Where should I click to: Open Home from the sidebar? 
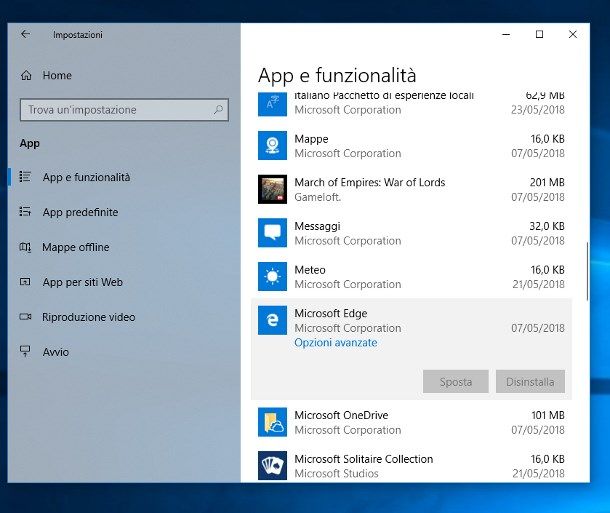click(x=57, y=75)
